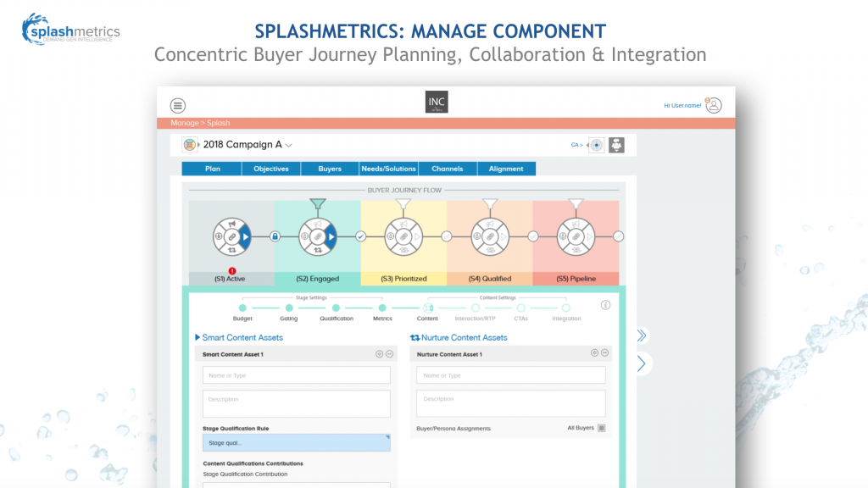Click the paperclip center of the S4 Qualified wheel
This screenshot has height=488, width=868.
(x=490, y=237)
